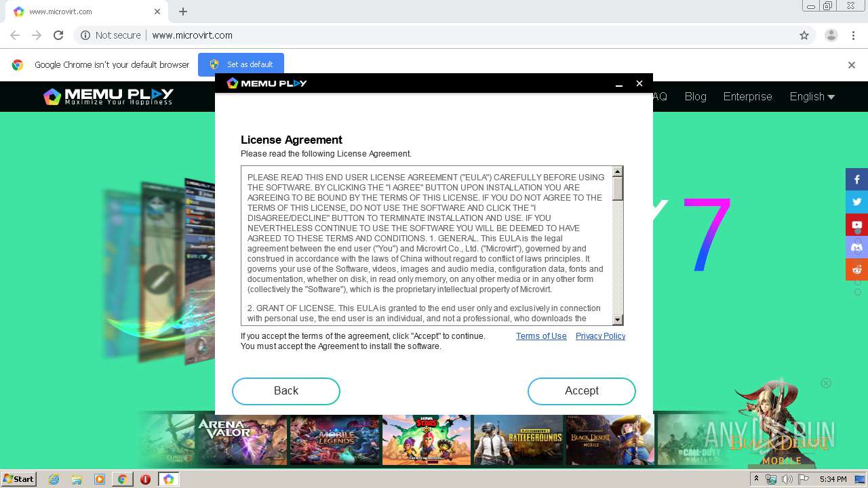Click the MEmu installer taskbar icon
Viewport: 868px width, 488px height.
[168, 479]
